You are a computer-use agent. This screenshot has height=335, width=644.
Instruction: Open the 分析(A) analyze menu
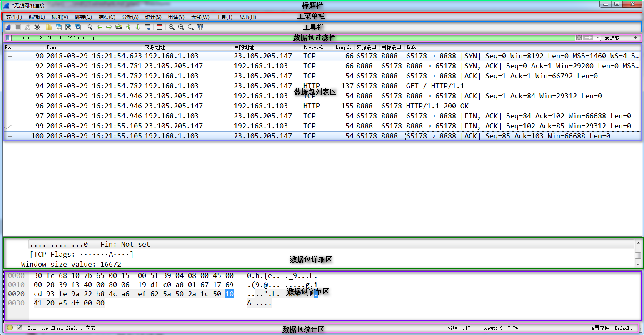[130, 17]
